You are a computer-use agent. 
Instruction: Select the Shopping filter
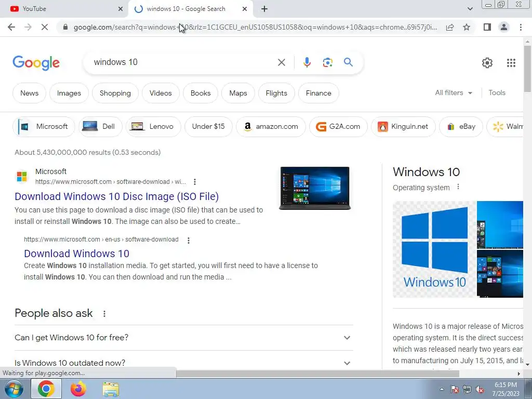(115, 93)
